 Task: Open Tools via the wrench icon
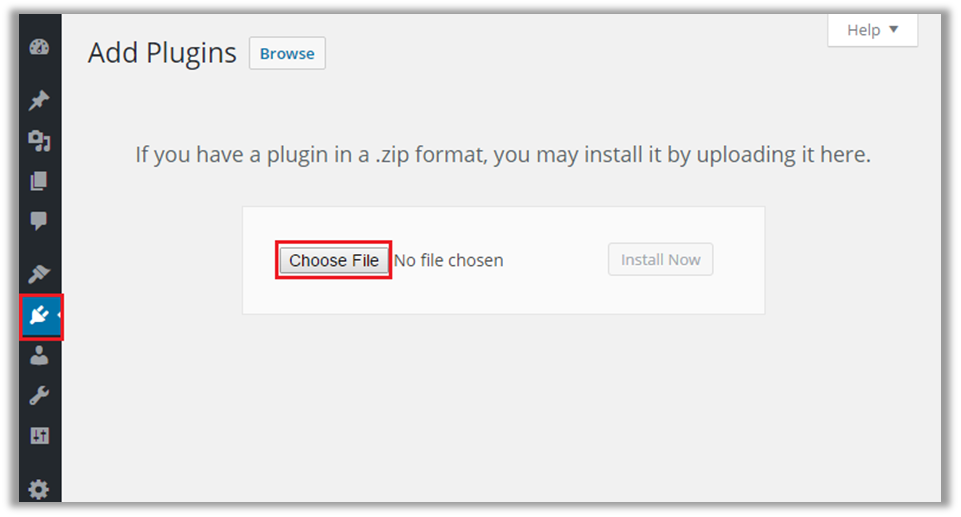pos(39,395)
